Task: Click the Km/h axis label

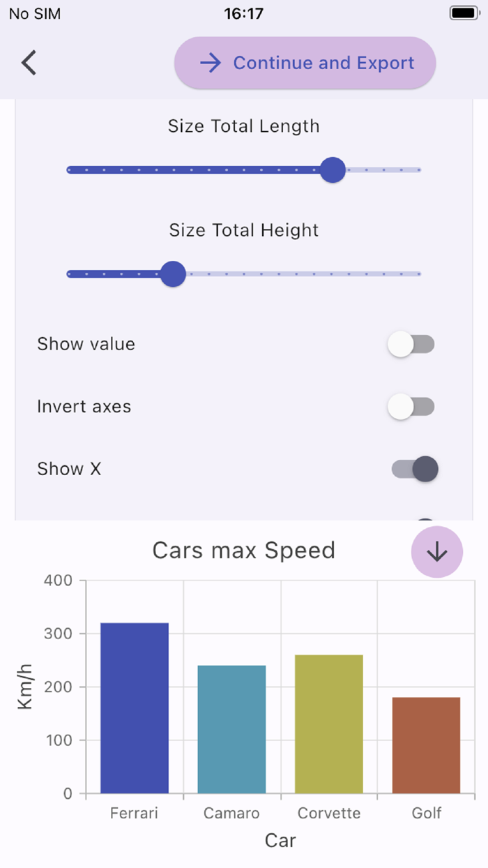Action: (x=26, y=687)
